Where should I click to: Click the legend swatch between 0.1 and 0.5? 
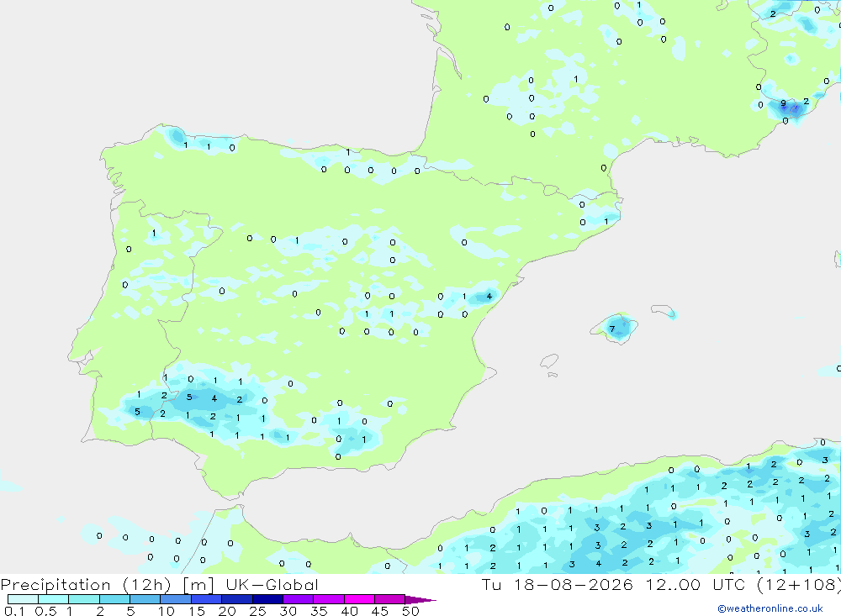pos(23,599)
